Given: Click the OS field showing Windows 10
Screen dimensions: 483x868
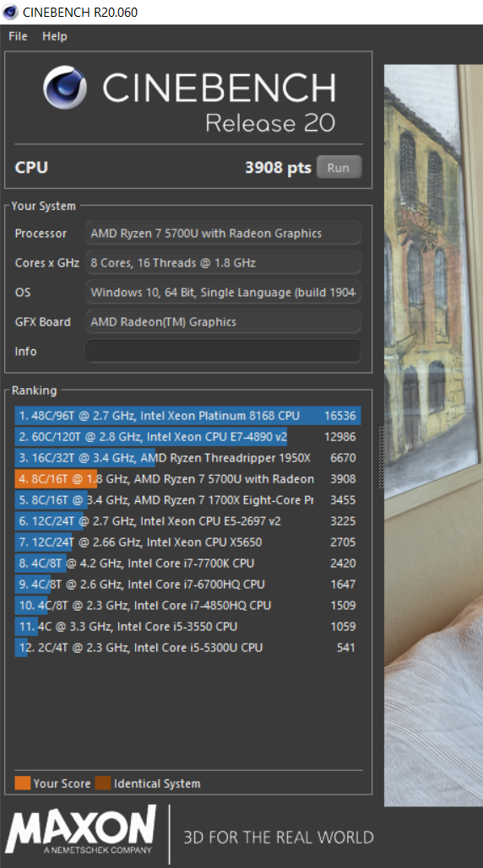Looking at the screenshot, I should coord(223,292).
